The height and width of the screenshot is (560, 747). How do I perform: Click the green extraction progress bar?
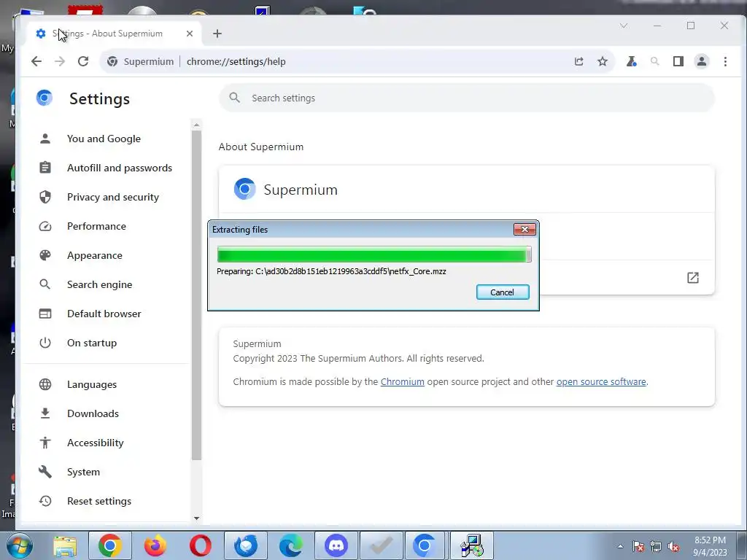(x=374, y=254)
